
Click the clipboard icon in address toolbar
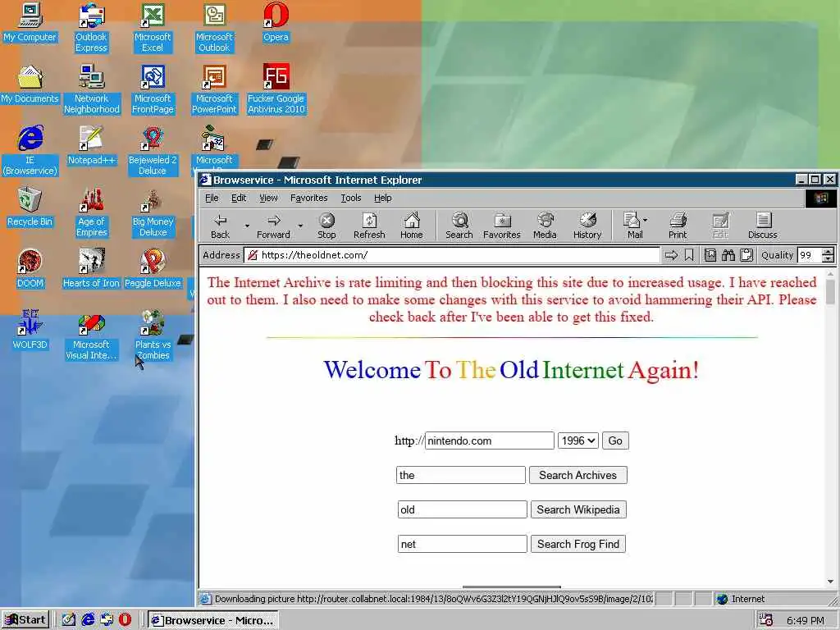[x=746, y=256]
